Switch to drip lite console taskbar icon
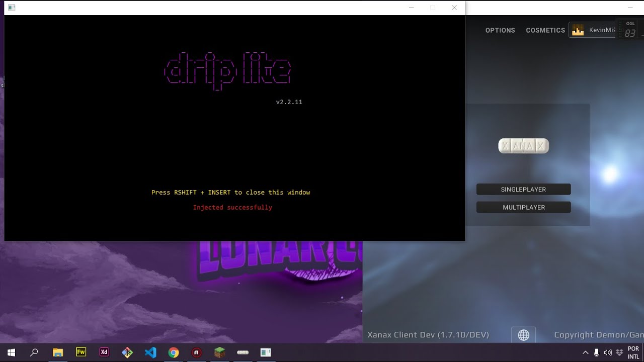This screenshot has width=644, height=362. (x=266, y=352)
